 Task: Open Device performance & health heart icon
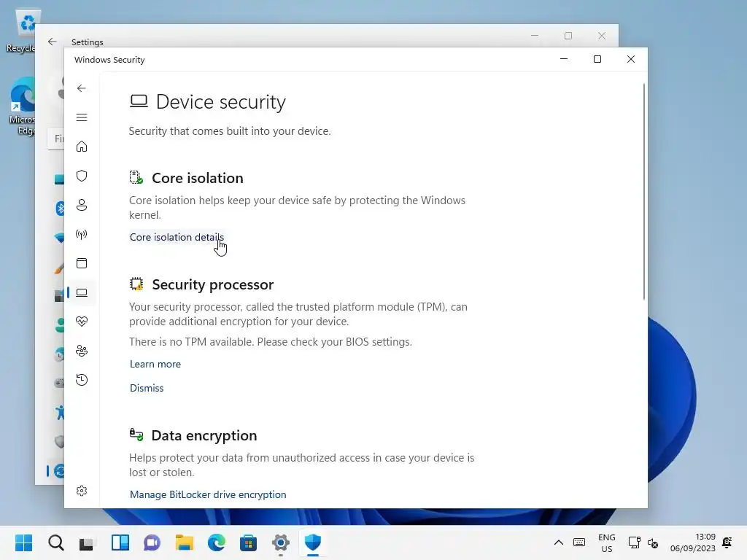[x=82, y=322]
